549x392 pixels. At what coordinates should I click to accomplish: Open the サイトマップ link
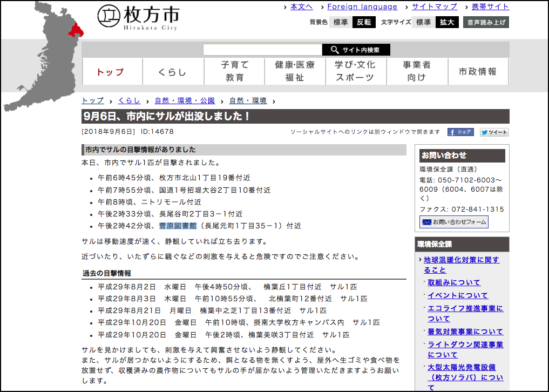[434, 7]
